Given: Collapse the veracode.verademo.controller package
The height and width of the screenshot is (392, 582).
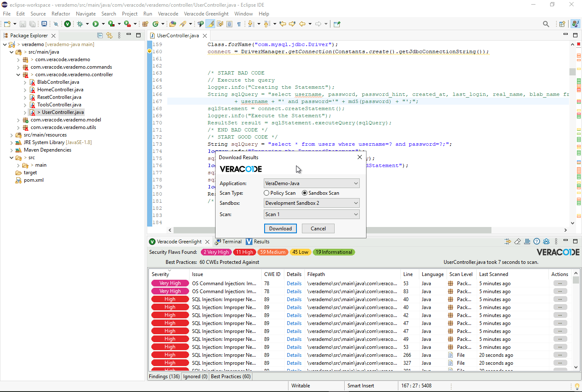Looking at the screenshot, I should point(18,75).
